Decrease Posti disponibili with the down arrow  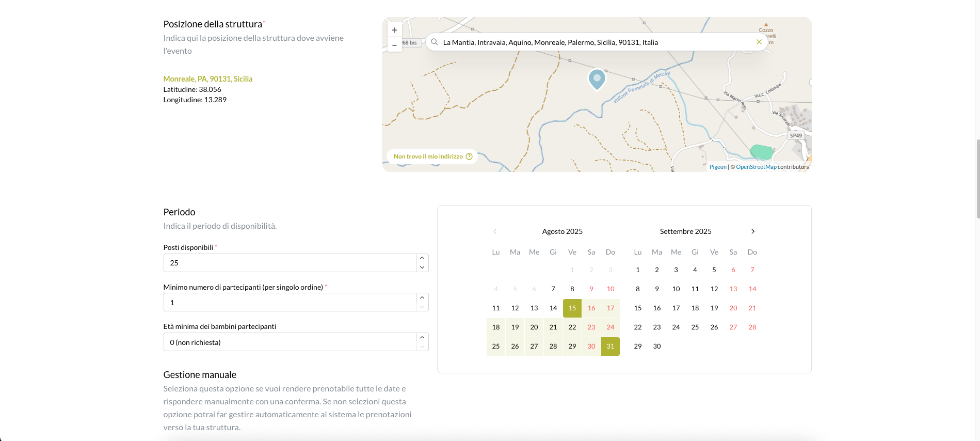422,267
